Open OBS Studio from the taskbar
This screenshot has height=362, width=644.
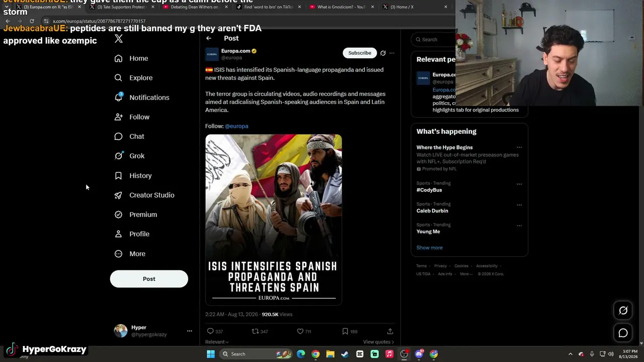point(404,354)
